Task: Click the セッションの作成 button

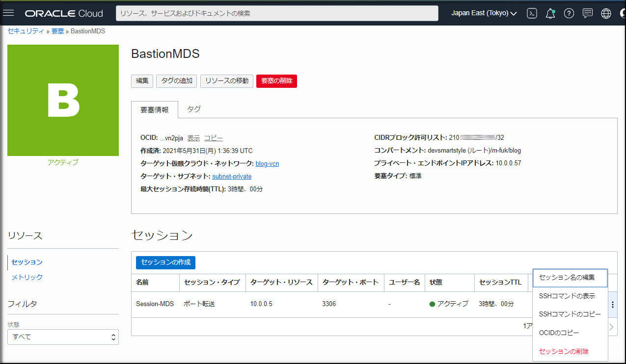Action: tap(165, 262)
